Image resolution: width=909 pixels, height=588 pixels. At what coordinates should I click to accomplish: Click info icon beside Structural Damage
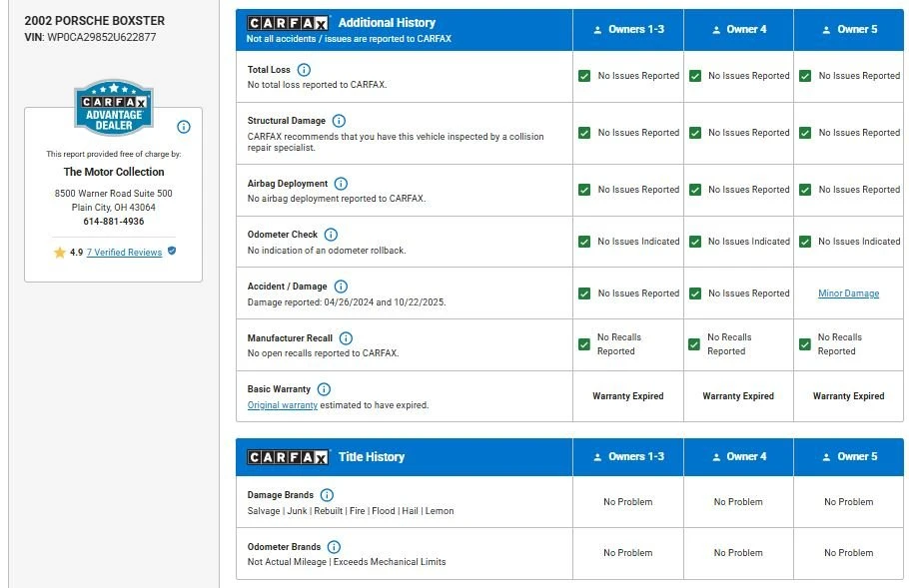tap(339, 121)
